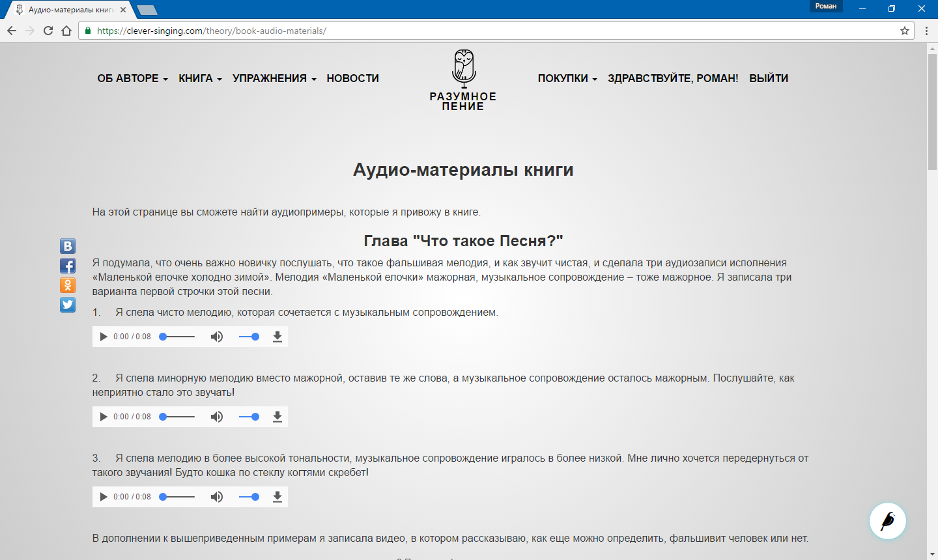Click the owl logo Разумное пение
The width and height of the screenshot is (938, 560).
[463, 80]
